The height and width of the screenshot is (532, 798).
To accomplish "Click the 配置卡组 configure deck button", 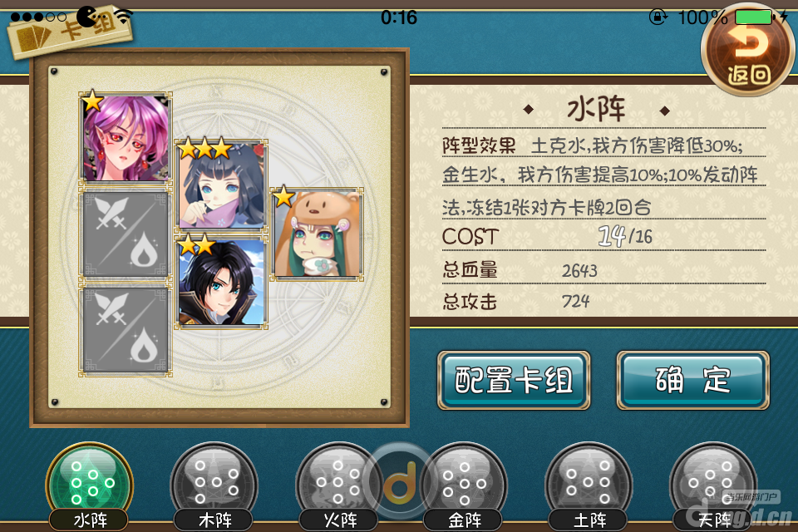I will (514, 380).
